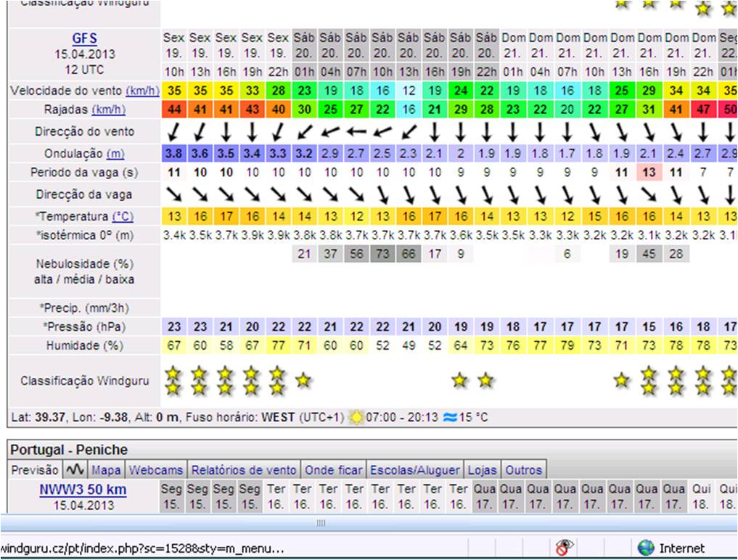Click wave height 3.8 cell
Screen dimensions: 738x560
174,153
